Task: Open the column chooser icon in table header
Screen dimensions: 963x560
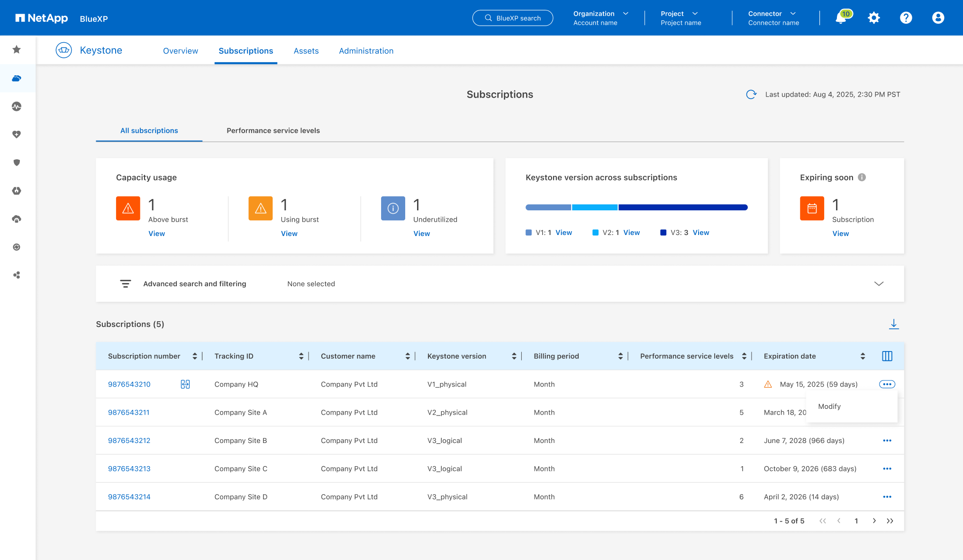Action: [x=887, y=356]
